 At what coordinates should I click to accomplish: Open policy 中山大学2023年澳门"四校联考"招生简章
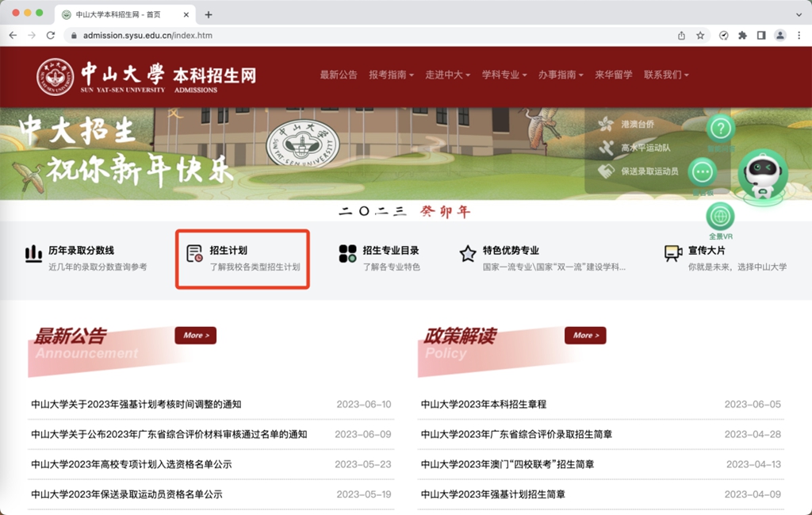tap(507, 464)
